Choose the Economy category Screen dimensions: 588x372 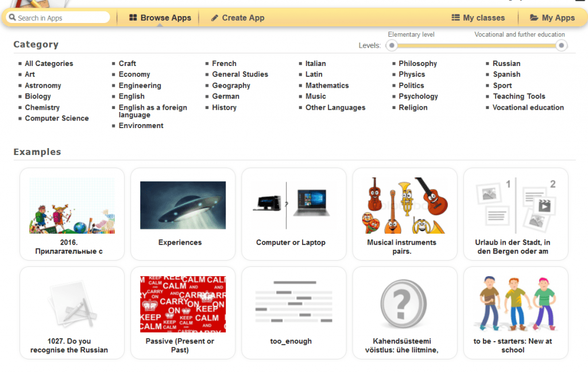tap(134, 74)
